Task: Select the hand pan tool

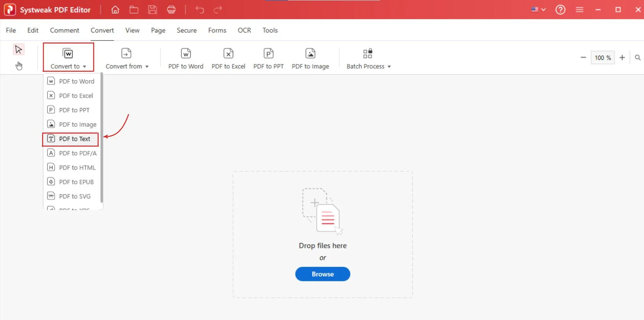Action: 19,66
